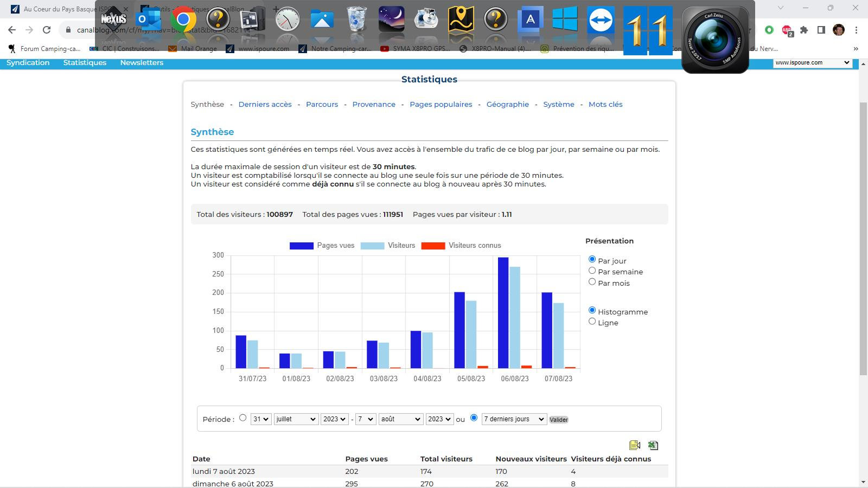Open the juillet month dropdown
The width and height of the screenshot is (868, 488).
click(296, 419)
